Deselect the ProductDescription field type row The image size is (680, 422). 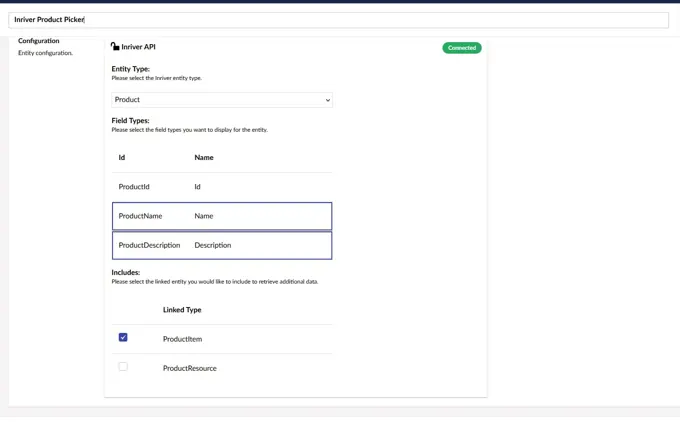221,245
